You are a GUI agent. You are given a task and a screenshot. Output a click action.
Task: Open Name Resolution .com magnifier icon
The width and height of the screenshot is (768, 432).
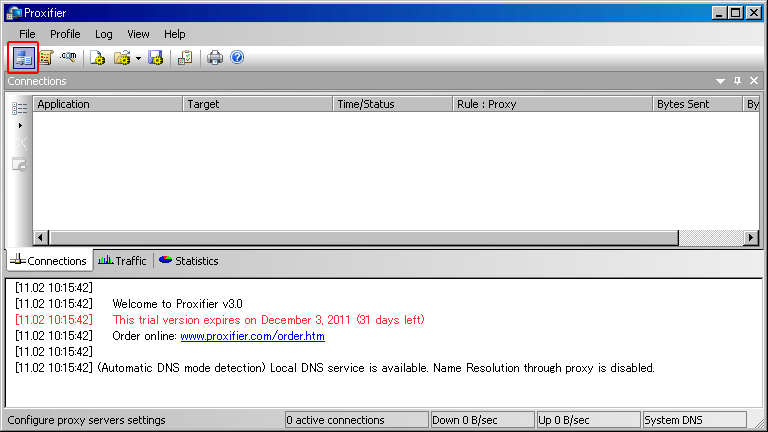click(x=68, y=57)
